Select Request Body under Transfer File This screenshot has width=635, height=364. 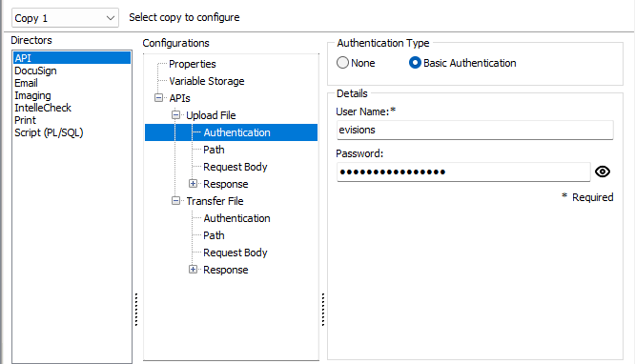(x=236, y=253)
